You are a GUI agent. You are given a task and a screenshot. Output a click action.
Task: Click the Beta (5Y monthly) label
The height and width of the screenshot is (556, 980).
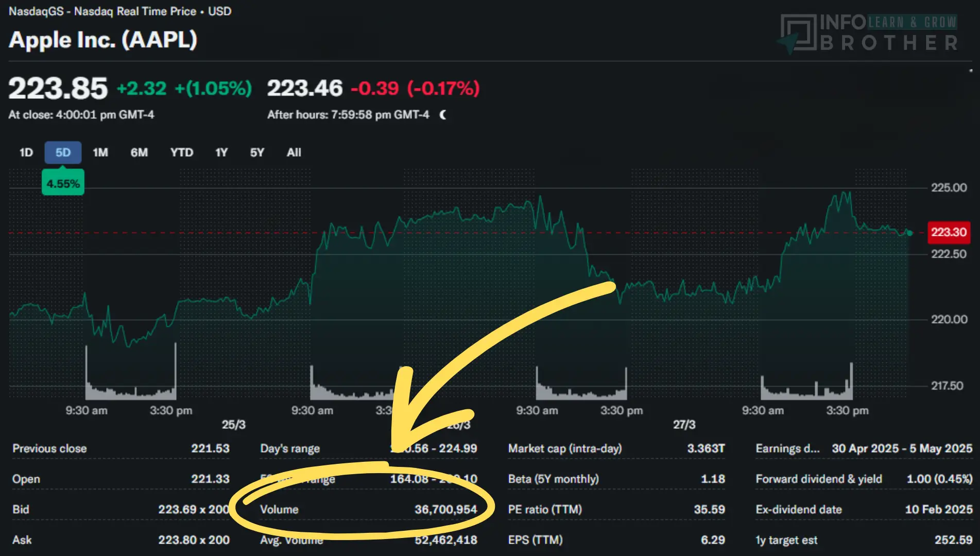pyautogui.click(x=554, y=479)
